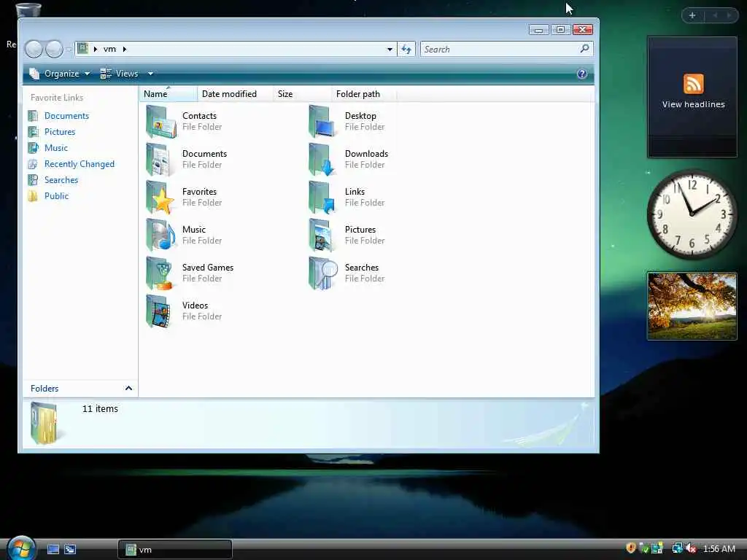Image resolution: width=747 pixels, height=560 pixels.
Task: Click the Contacts folder name
Action: (x=199, y=116)
